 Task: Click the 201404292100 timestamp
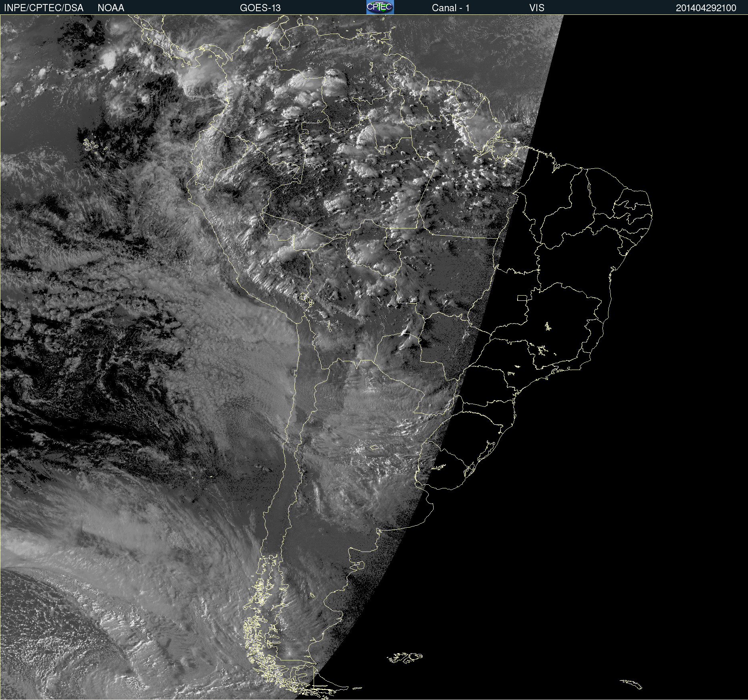pyautogui.click(x=706, y=8)
